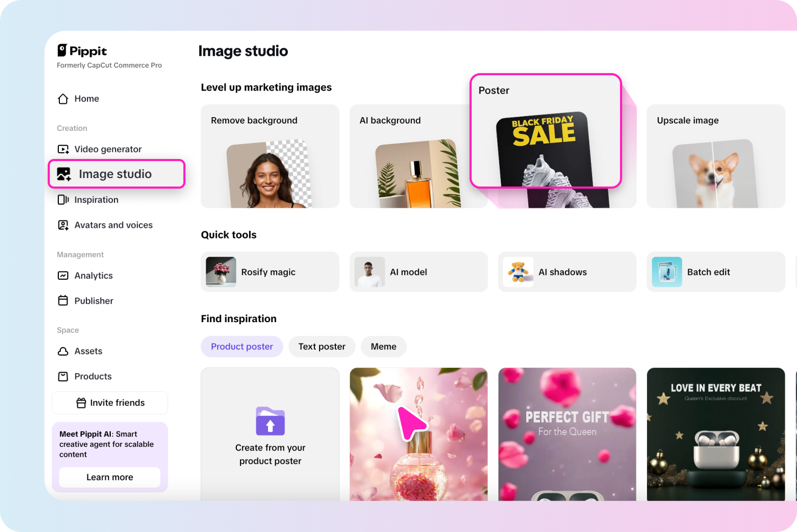Open the AI shadows quick tool

click(566, 272)
